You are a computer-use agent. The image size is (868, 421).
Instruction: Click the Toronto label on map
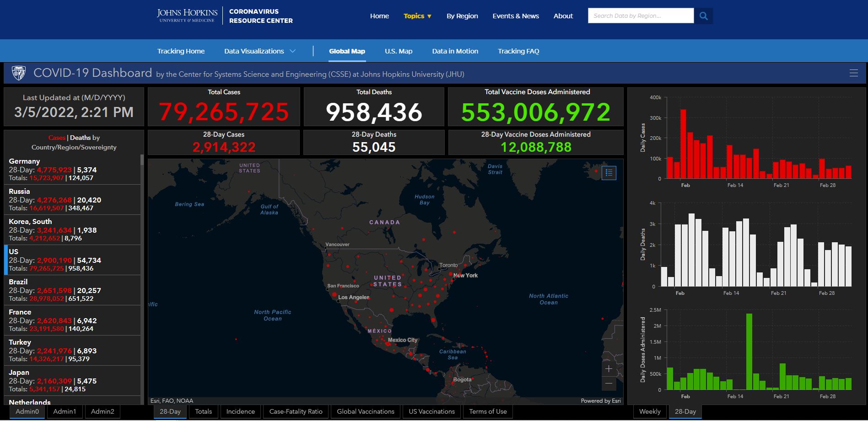[x=448, y=265]
